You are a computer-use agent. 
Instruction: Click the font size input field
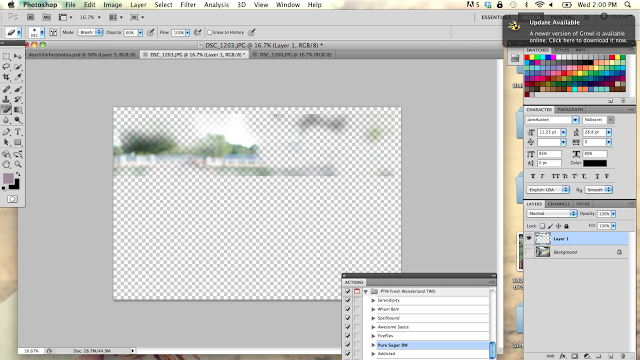click(x=549, y=132)
